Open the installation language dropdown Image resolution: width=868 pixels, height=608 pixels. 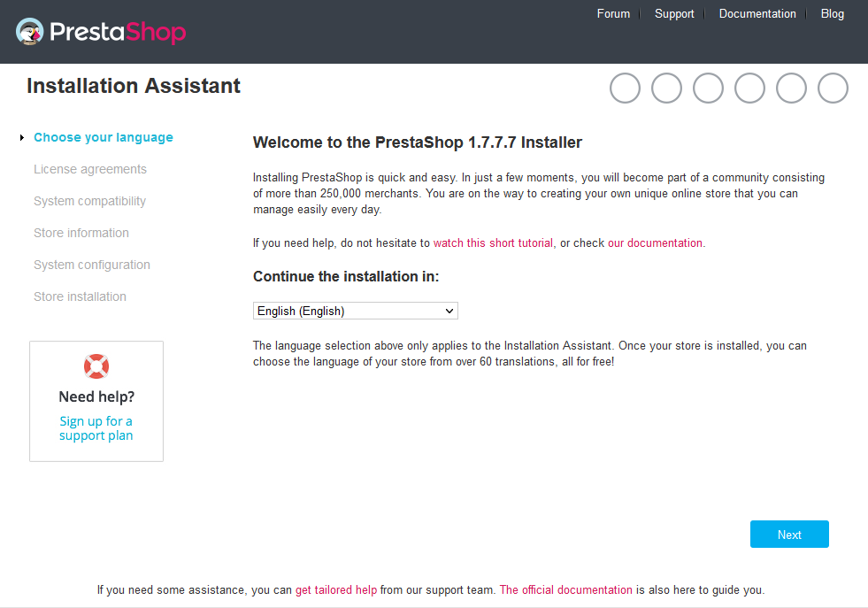pyautogui.click(x=356, y=311)
